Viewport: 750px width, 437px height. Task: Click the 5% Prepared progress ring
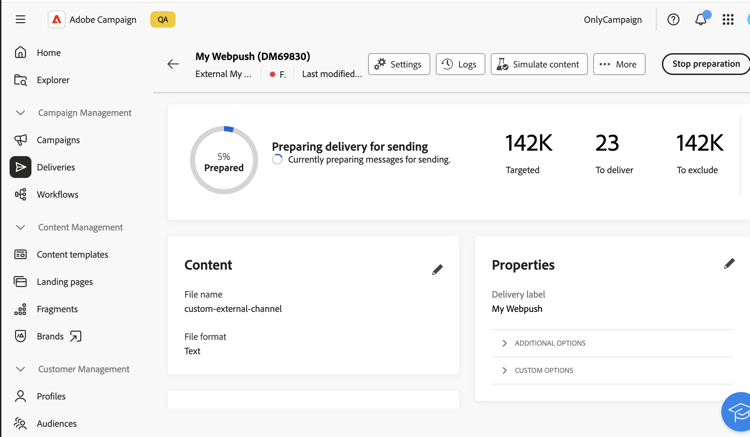[224, 160]
